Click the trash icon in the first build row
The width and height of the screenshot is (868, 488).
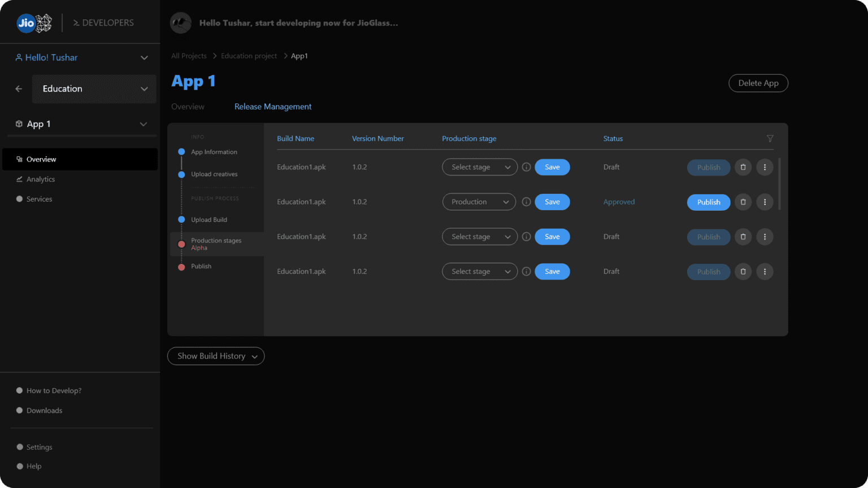tap(743, 167)
